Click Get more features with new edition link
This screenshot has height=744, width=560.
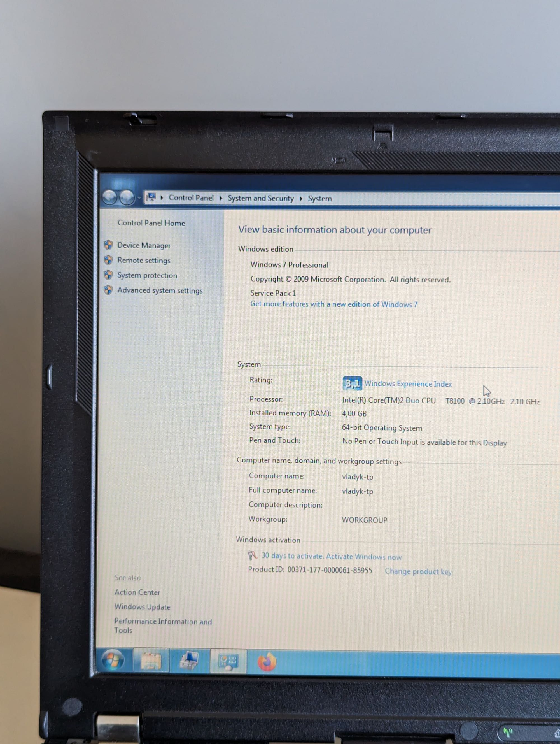point(334,304)
